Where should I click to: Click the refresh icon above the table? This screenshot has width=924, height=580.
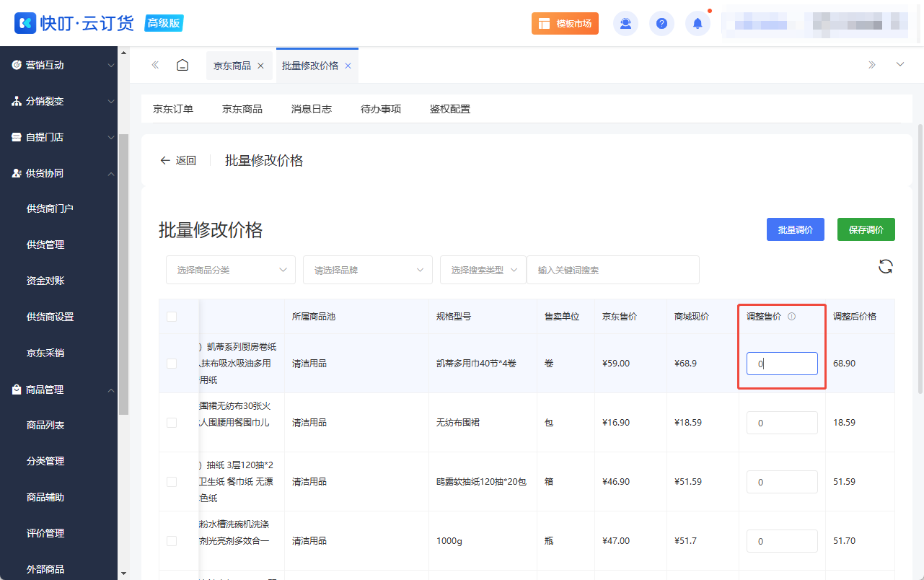coord(886,266)
